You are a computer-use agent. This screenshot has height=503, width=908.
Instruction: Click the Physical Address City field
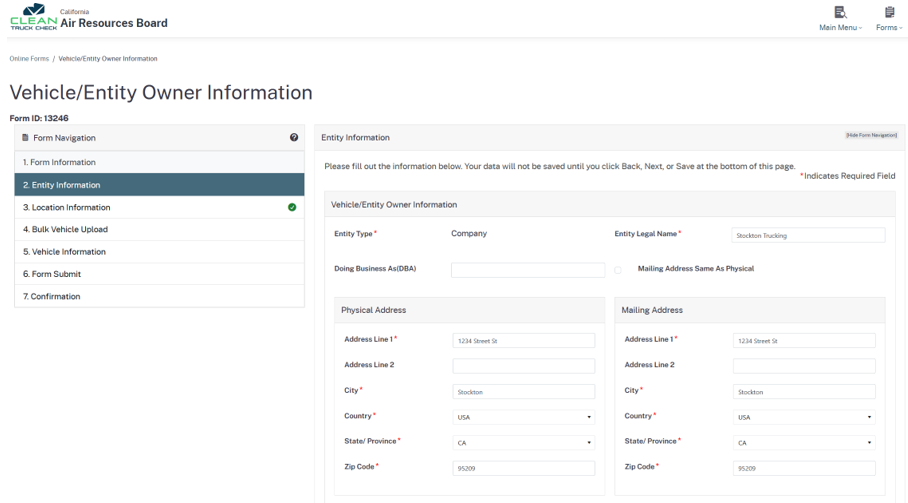pyautogui.click(x=523, y=392)
